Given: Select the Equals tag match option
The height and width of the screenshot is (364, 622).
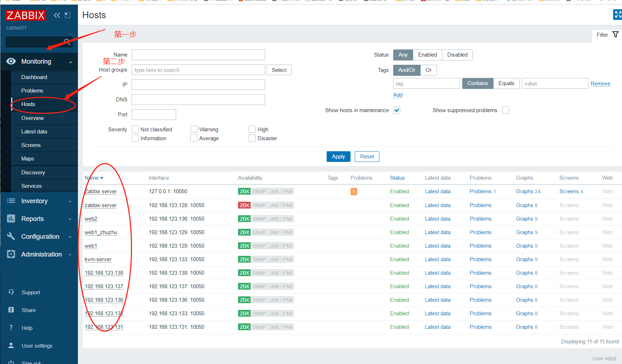Looking at the screenshot, I should point(506,83).
